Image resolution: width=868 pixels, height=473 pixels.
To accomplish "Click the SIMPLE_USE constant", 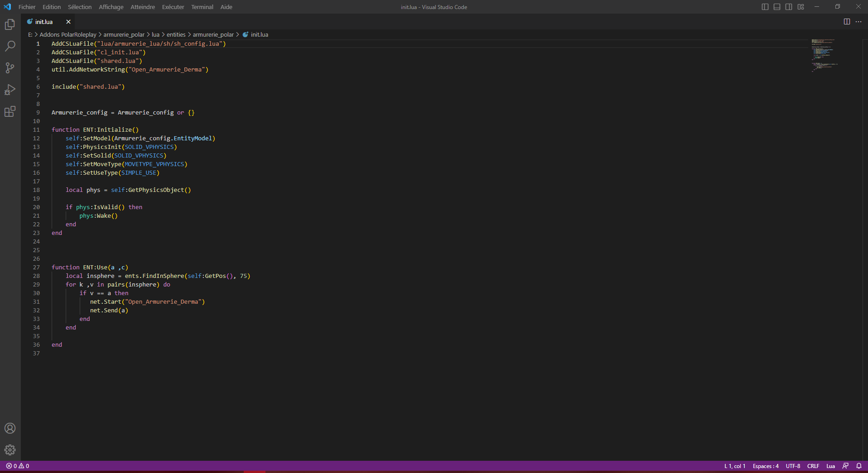I will (139, 172).
